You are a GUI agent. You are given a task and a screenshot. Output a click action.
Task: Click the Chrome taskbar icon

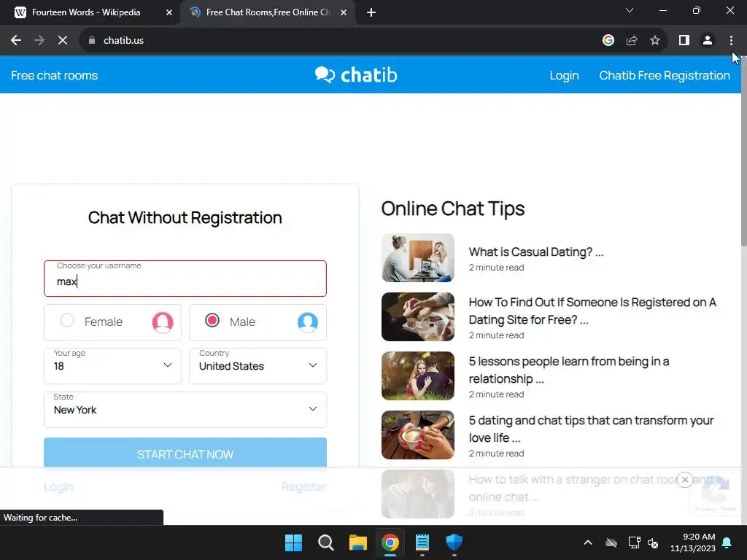coord(390,542)
